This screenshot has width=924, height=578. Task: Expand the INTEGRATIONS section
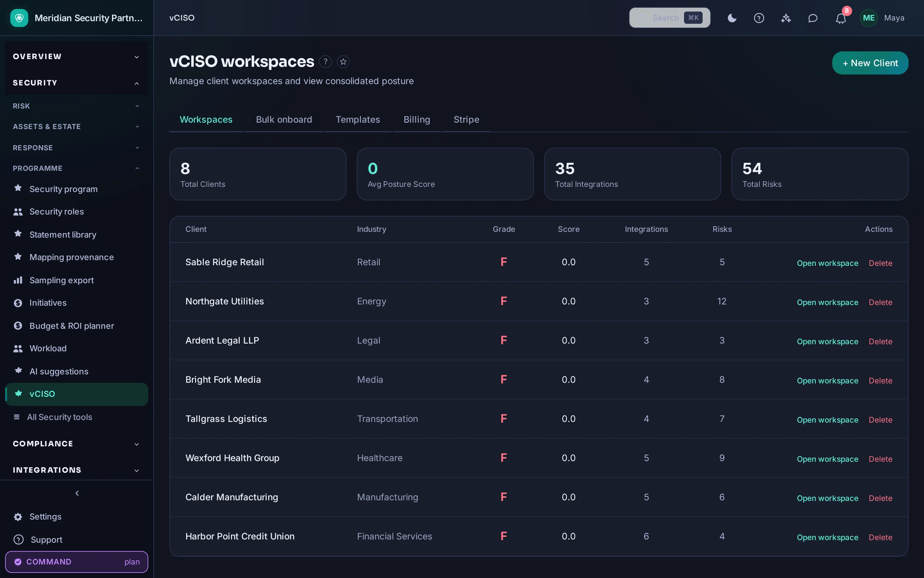(76, 470)
